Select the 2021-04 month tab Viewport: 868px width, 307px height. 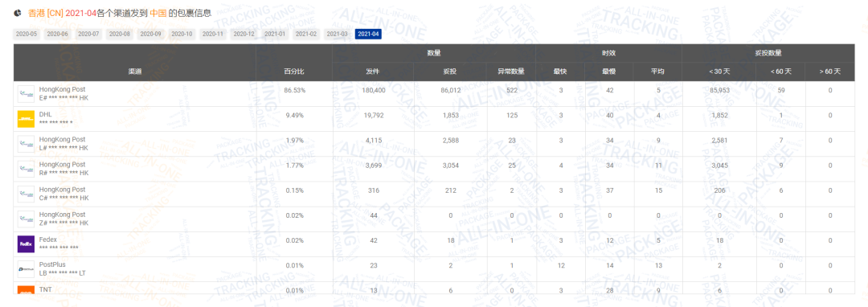point(369,35)
